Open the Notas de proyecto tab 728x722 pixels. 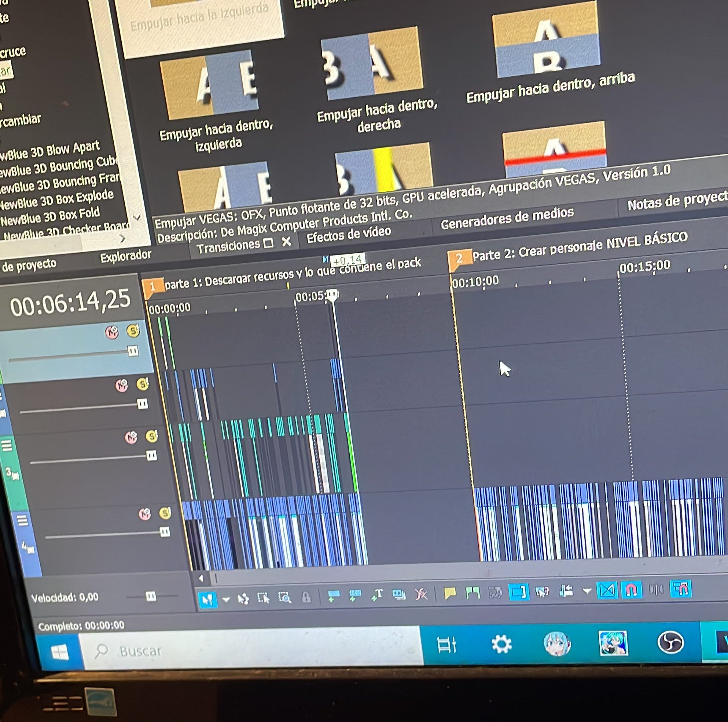pos(677,201)
